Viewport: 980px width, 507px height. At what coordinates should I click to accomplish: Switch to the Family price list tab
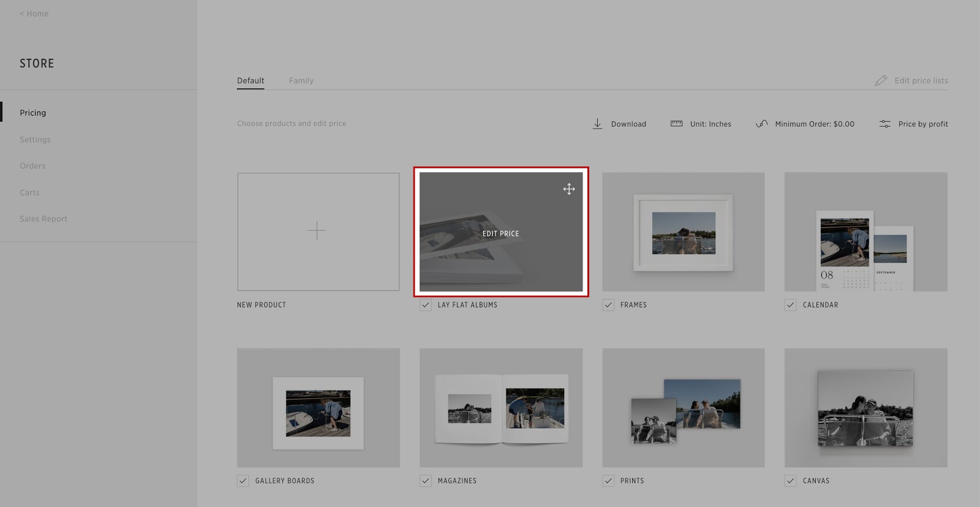[x=301, y=80]
